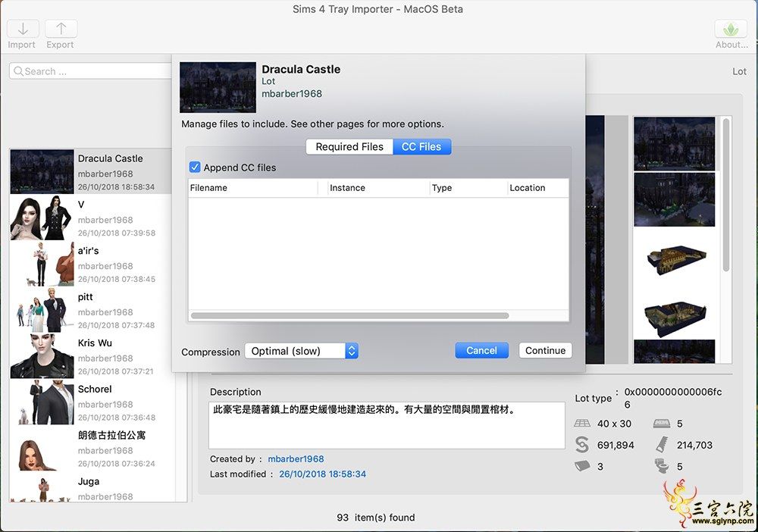The image size is (758, 532).
Task: Click the first castle thumbnail on right
Action: tap(674, 143)
